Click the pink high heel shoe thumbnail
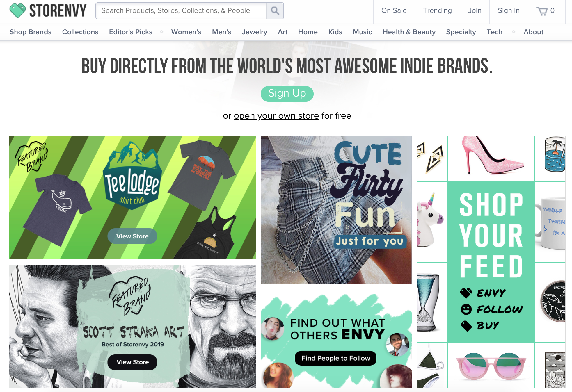The image size is (572, 392). [x=491, y=158]
